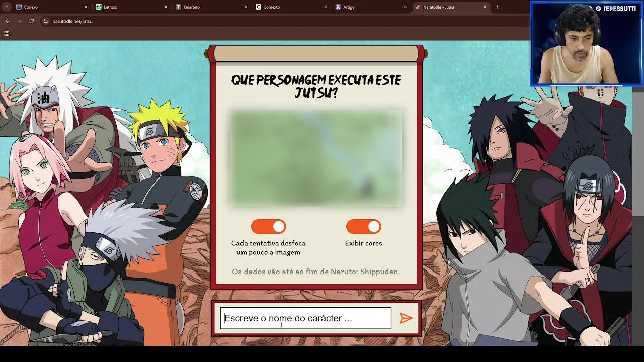Submit guess with the orange arrow icon
Viewport: 644px width, 362px height.
click(406, 318)
